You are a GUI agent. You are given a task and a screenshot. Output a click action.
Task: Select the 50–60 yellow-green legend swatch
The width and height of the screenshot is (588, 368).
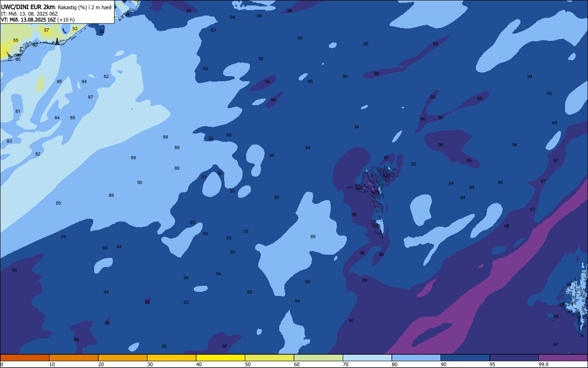click(x=269, y=357)
